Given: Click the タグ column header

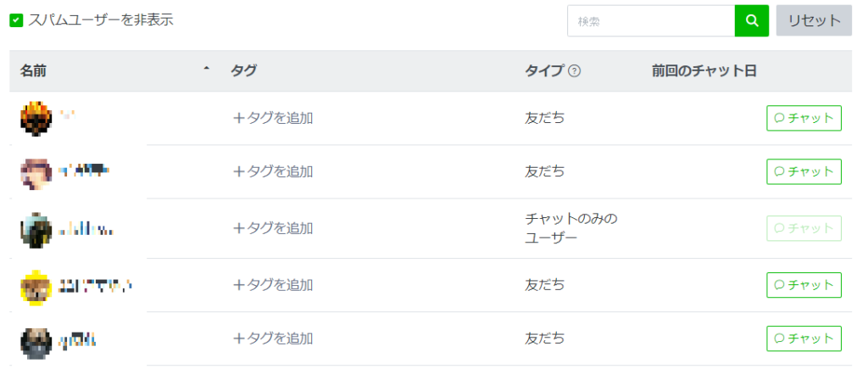Looking at the screenshot, I should pyautogui.click(x=243, y=71).
